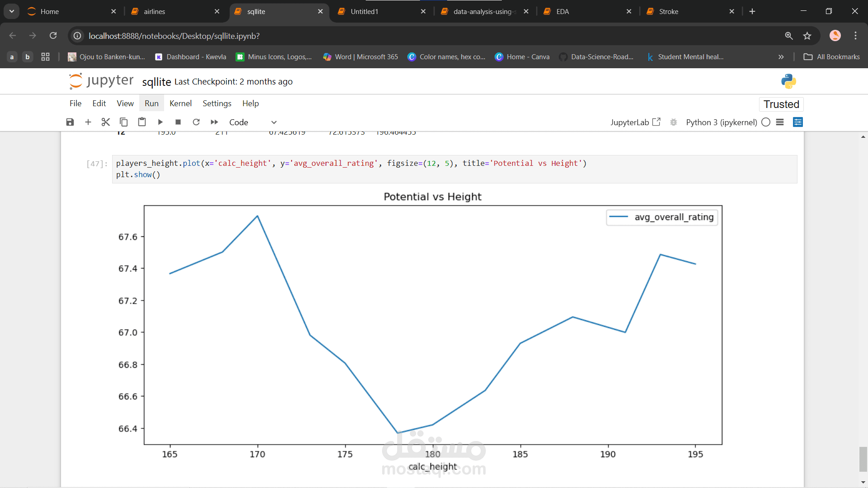
Task: Copy the selected cell
Action: [x=124, y=122]
